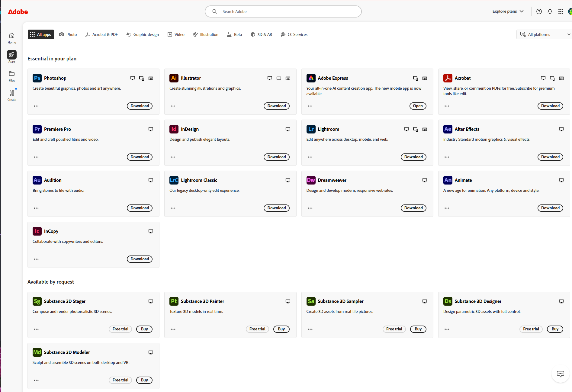572x392 pixels.
Task: Click the Photoshop Ps app icon
Action: tap(37, 78)
